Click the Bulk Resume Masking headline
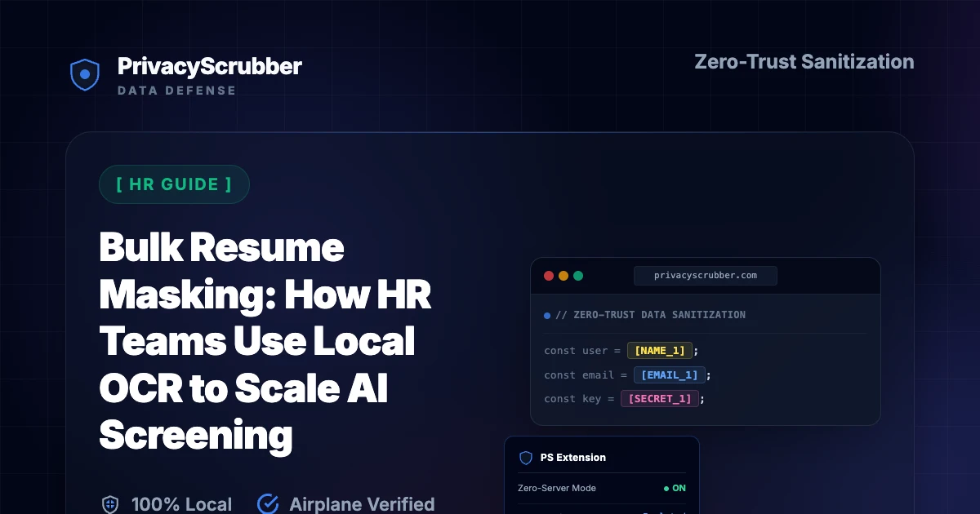The width and height of the screenshot is (980, 514). pyautogui.click(x=265, y=343)
